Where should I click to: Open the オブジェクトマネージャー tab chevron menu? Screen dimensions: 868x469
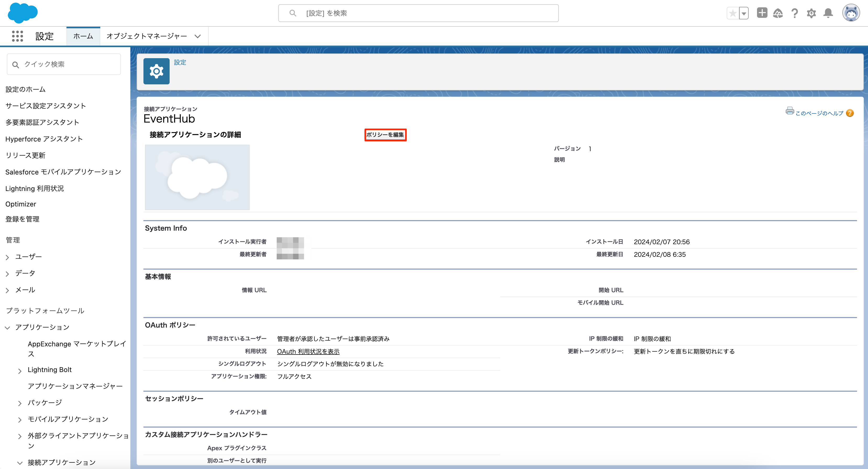[x=198, y=36]
